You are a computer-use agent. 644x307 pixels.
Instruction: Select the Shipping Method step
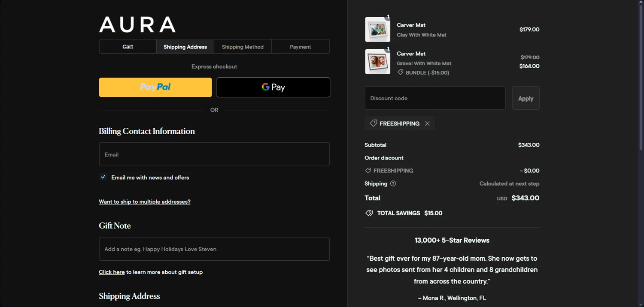coord(243,46)
